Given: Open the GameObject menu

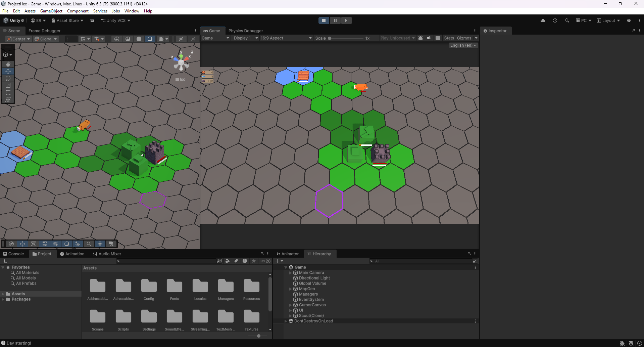Looking at the screenshot, I should [x=51, y=11].
